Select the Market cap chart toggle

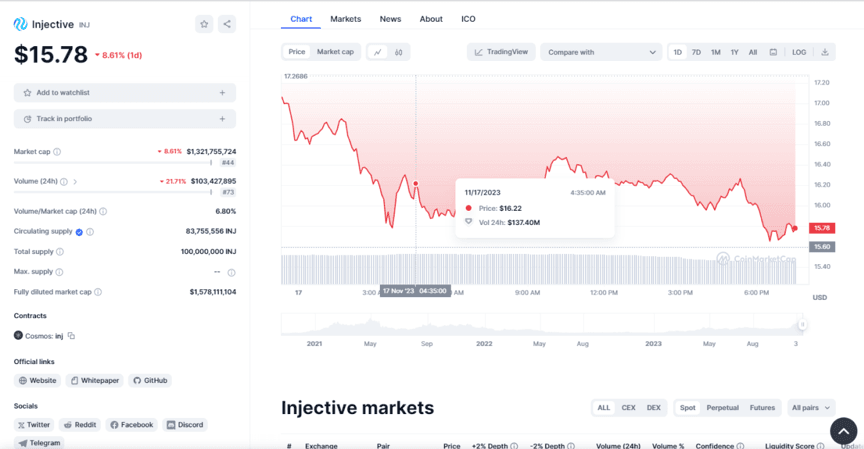tap(335, 52)
